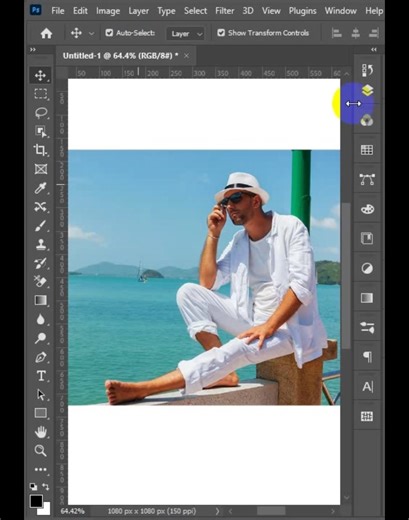Select the Eraser tool

click(x=40, y=282)
